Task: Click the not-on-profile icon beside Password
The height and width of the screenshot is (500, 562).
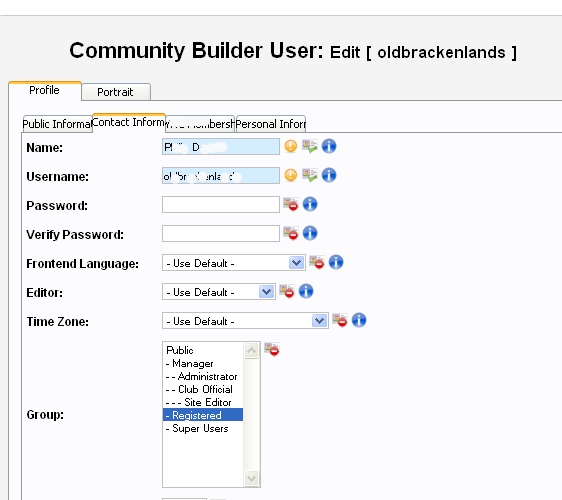Action: tap(291, 204)
